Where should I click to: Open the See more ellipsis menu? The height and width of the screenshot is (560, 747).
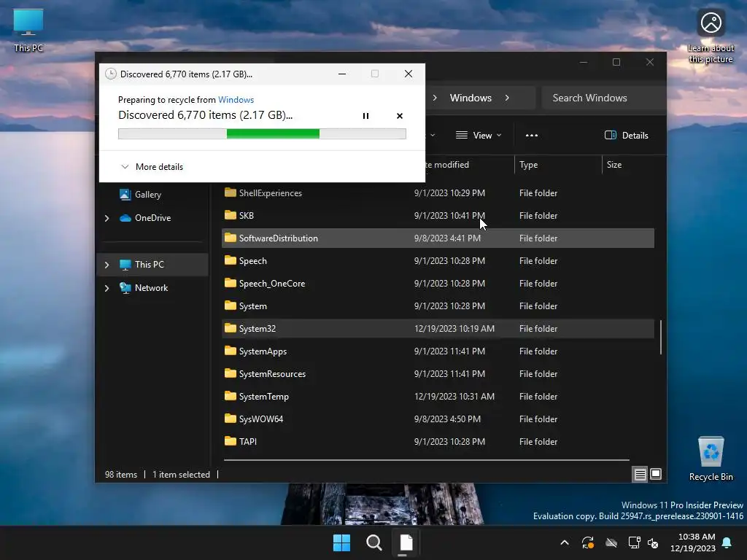pyautogui.click(x=532, y=135)
